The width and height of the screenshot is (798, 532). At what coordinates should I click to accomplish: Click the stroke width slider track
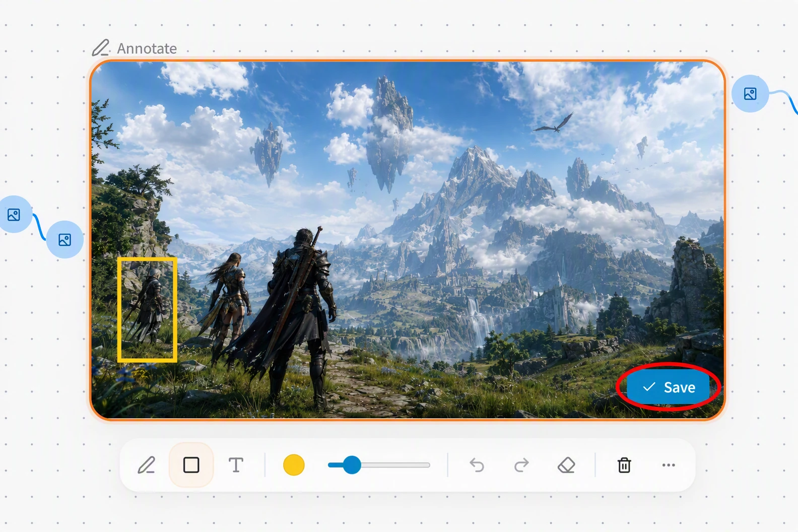click(379, 465)
